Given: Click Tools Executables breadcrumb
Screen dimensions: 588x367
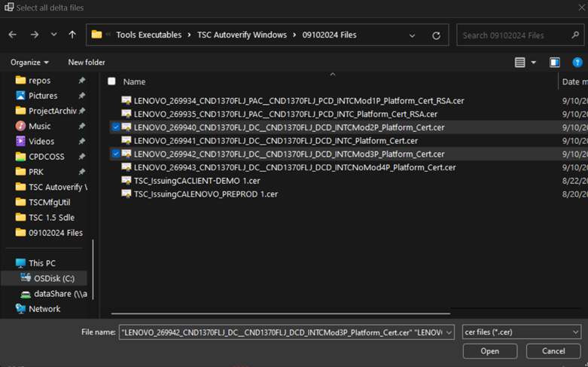Looking at the screenshot, I should point(149,35).
